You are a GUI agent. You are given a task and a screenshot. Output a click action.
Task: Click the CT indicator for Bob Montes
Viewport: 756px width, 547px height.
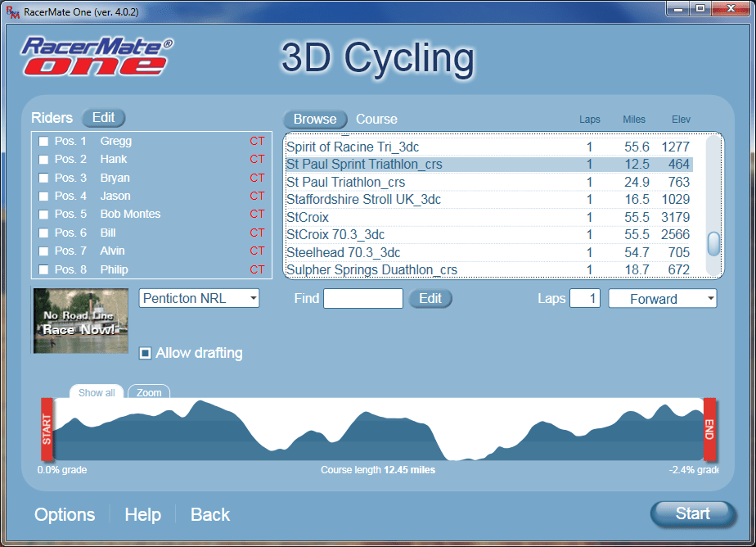[x=257, y=214]
